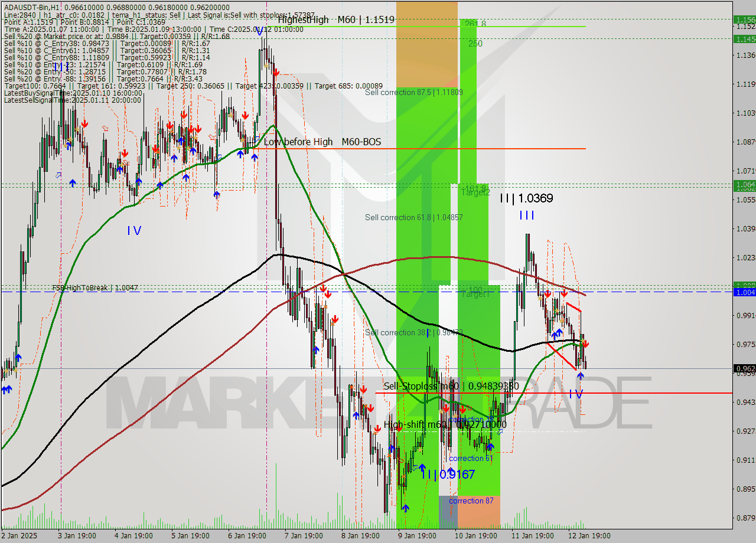Select 'Sell-Stoploss m60 | 0.94839350' label
The image size is (756, 543).
(451, 386)
